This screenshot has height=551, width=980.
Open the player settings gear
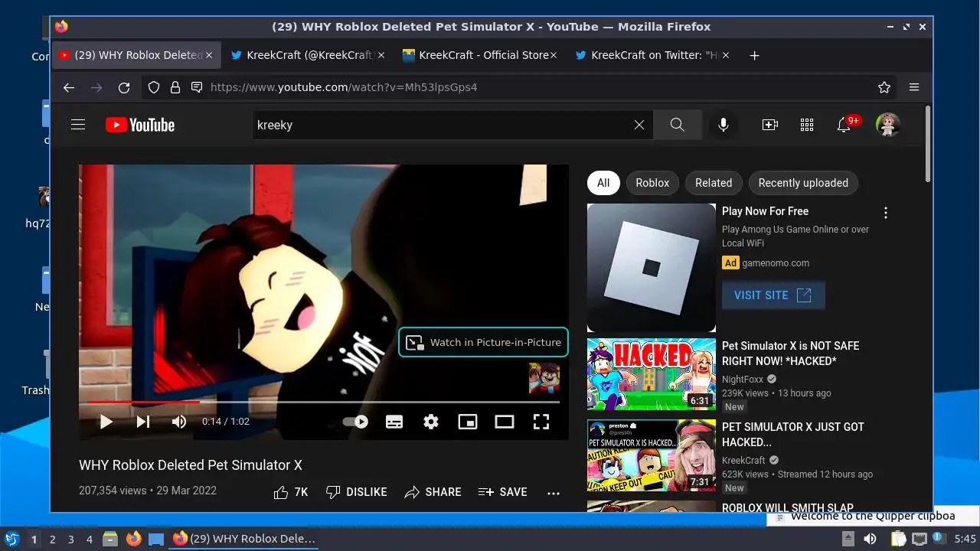coord(431,422)
